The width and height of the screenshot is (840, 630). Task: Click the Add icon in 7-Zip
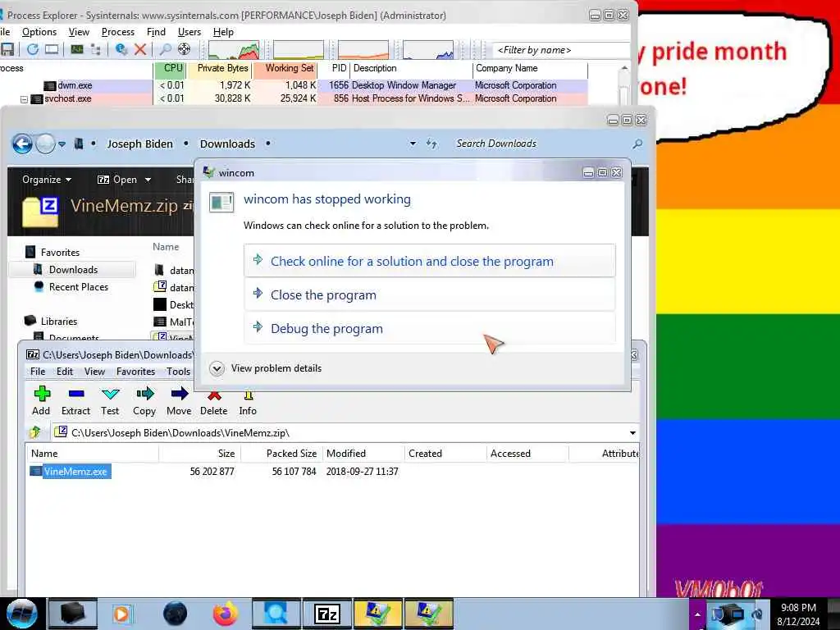[x=42, y=395]
